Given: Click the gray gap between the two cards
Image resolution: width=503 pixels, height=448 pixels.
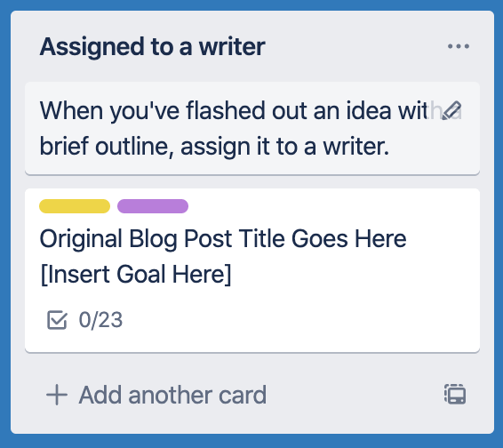Looking at the screenshot, I should point(252,182).
